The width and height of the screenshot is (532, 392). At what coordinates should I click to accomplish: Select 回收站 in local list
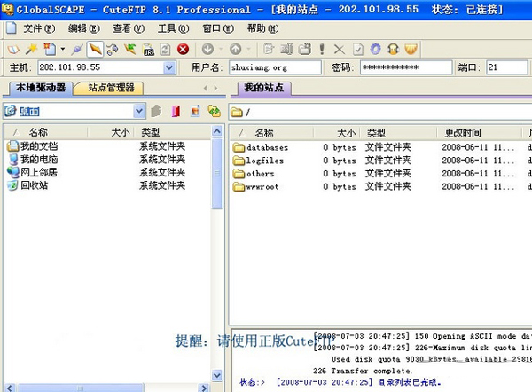[27, 185]
